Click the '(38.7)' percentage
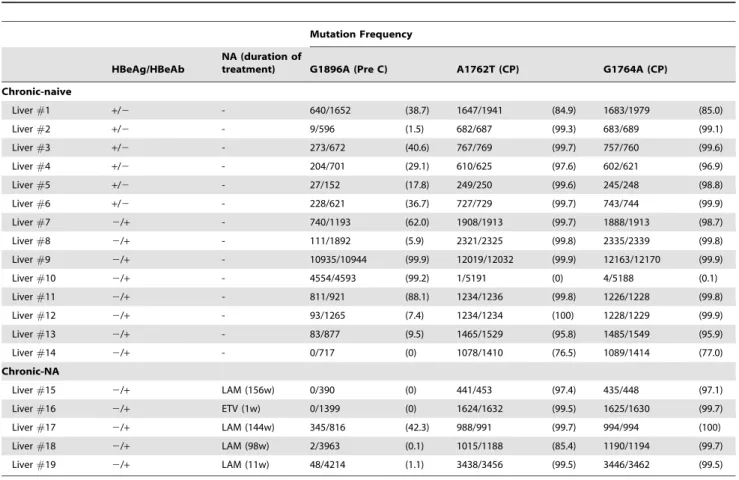The image size is (739, 480). pyautogui.click(x=417, y=110)
